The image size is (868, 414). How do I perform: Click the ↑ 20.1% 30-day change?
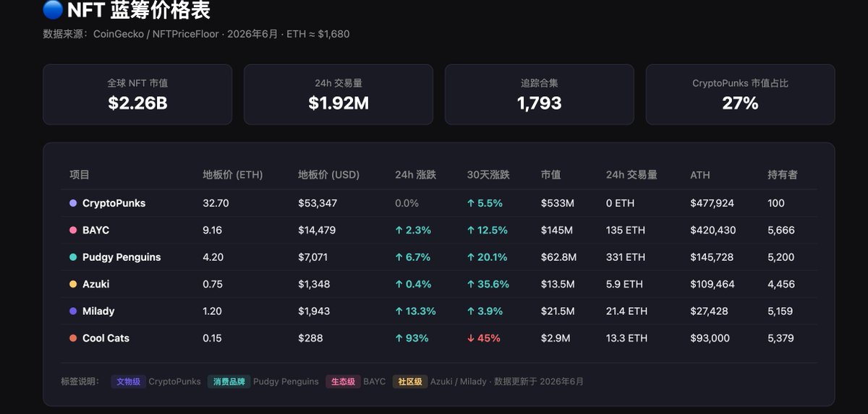(488, 257)
